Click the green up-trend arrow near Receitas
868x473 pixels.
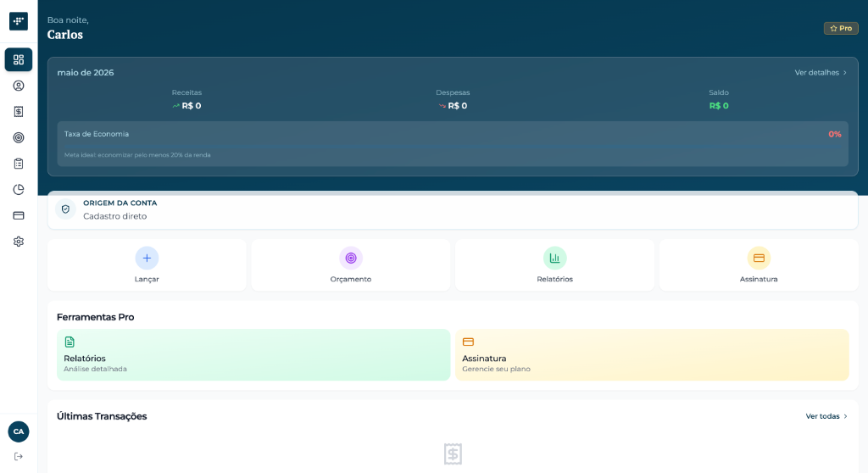(x=175, y=106)
